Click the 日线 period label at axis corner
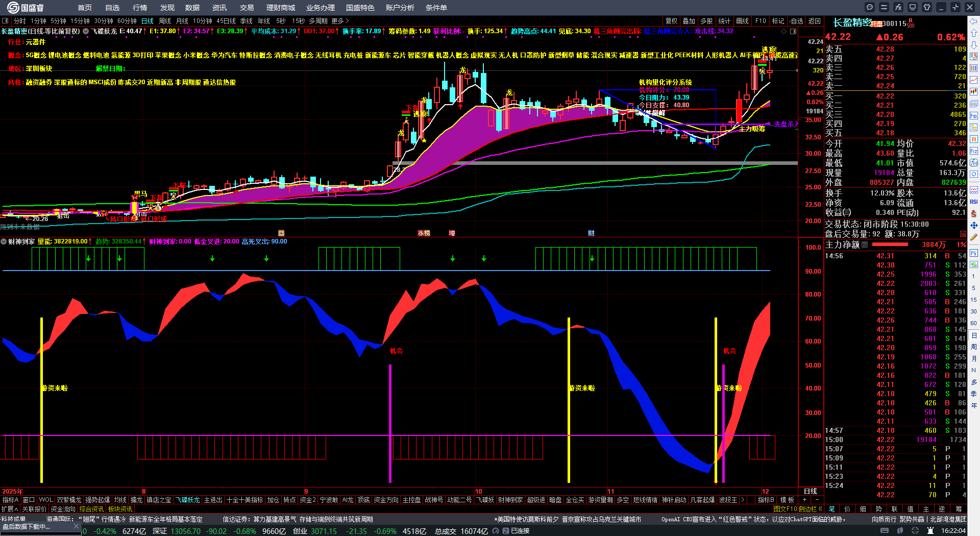Screen dimensions: 980x536 point(811,491)
